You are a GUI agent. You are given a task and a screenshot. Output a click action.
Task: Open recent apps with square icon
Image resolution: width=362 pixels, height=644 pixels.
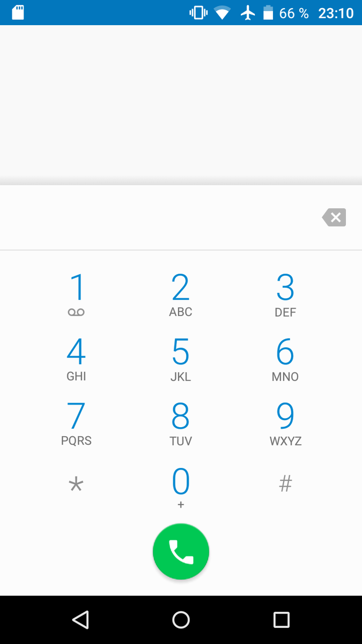(x=282, y=620)
